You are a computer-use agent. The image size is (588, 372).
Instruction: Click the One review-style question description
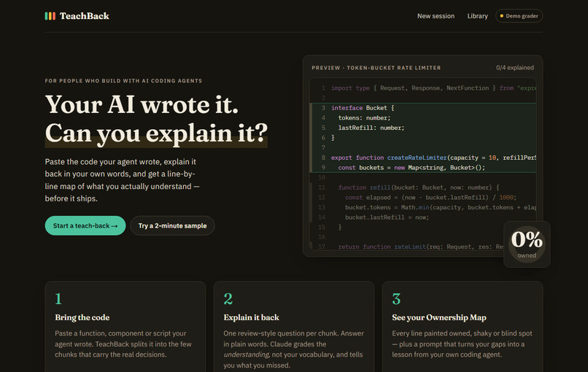pyautogui.click(x=293, y=349)
